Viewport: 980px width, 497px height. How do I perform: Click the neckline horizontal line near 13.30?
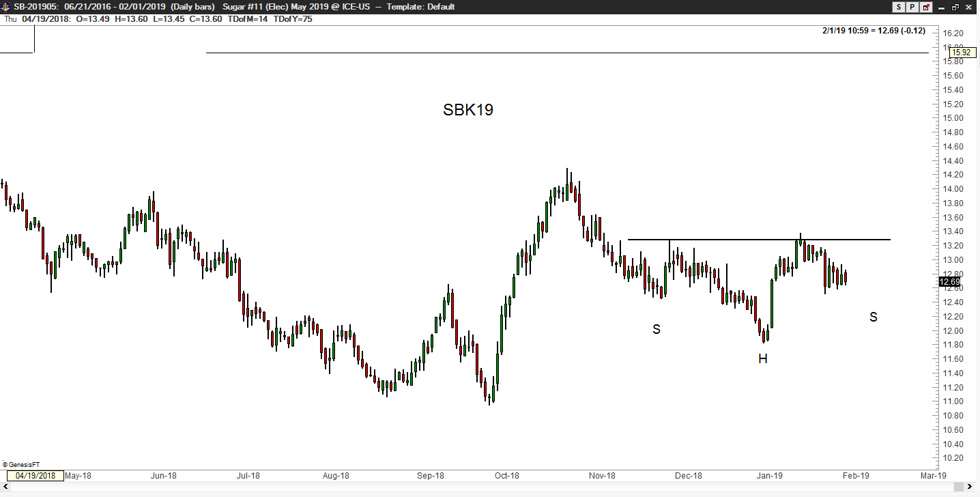point(759,240)
